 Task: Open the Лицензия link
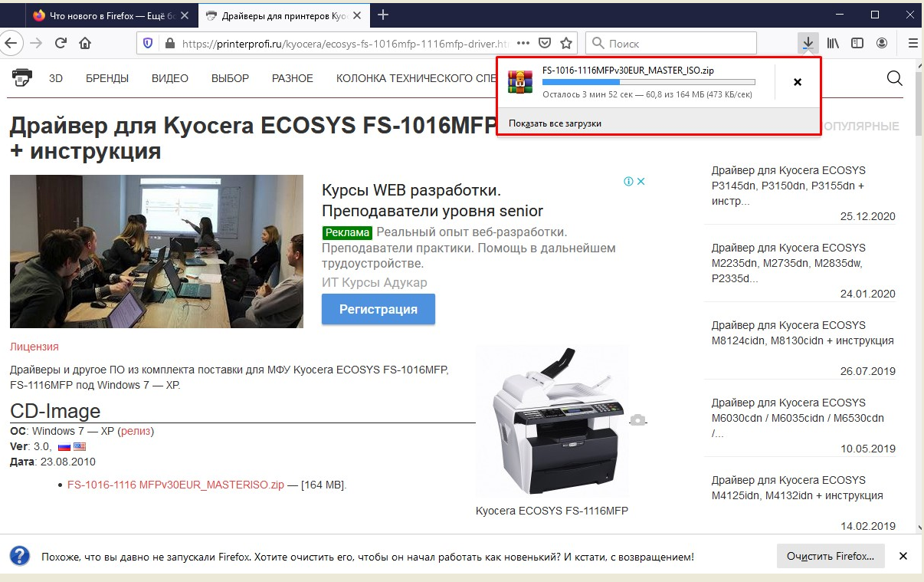coord(34,347)
